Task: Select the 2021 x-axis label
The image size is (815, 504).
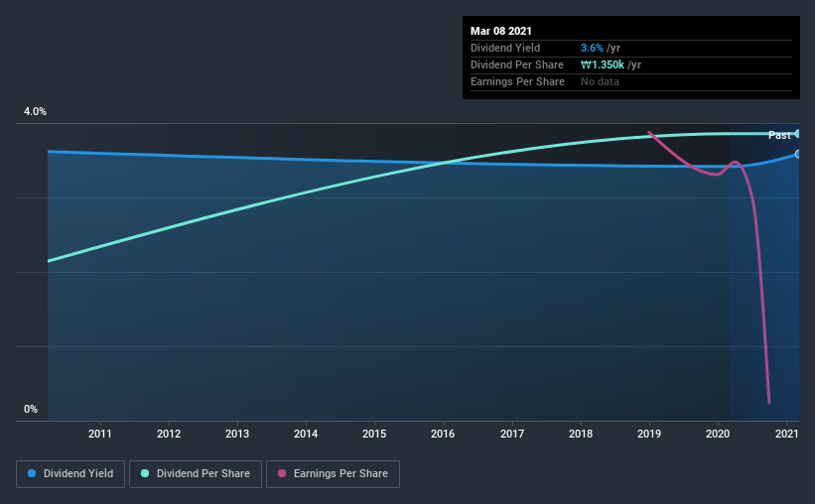Action: pyautogui.click(x=786, y=434)
